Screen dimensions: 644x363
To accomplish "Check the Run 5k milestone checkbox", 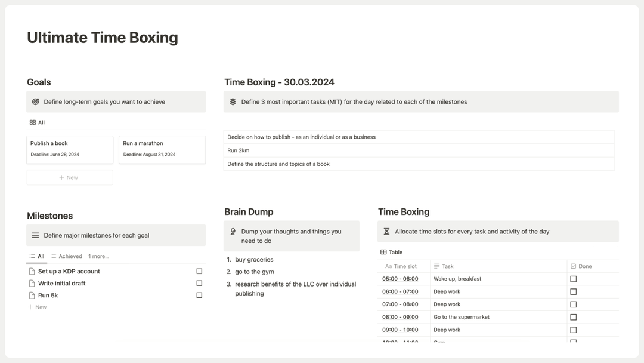I will point(199,295).
